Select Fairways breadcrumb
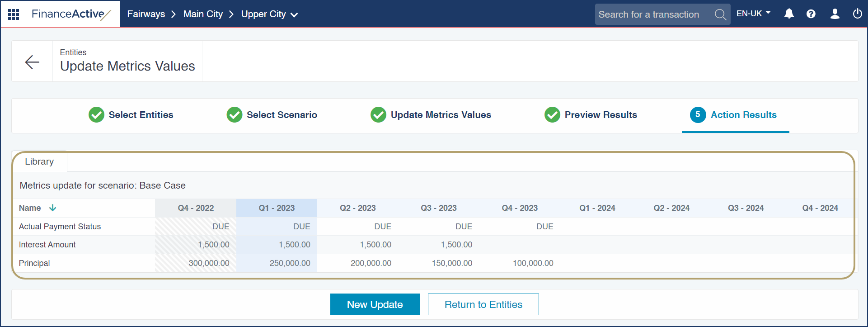868x327 pixels. 146,14
